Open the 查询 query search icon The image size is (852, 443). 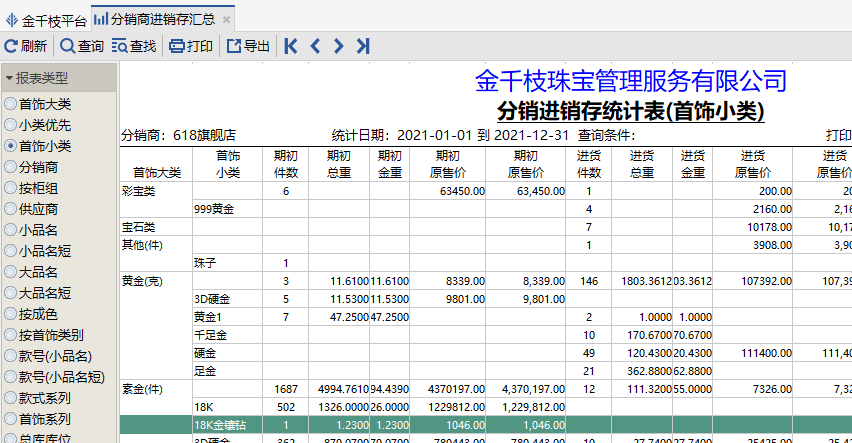pos(67,46)
